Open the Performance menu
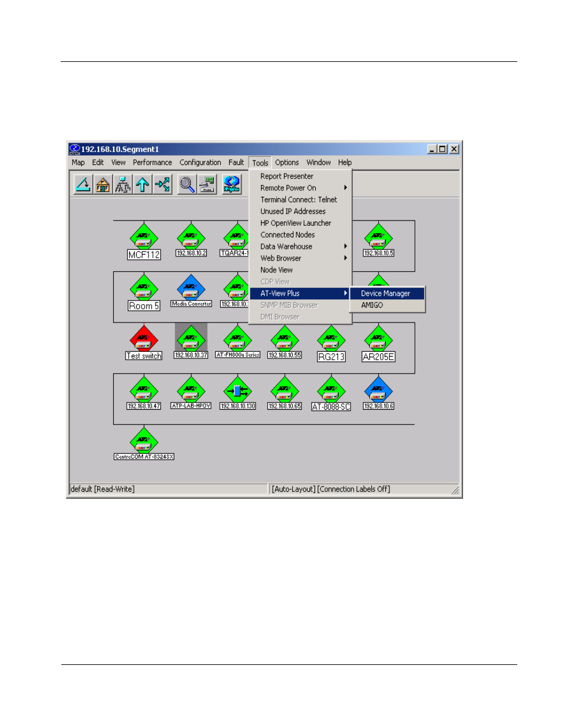 pos(153,163)
